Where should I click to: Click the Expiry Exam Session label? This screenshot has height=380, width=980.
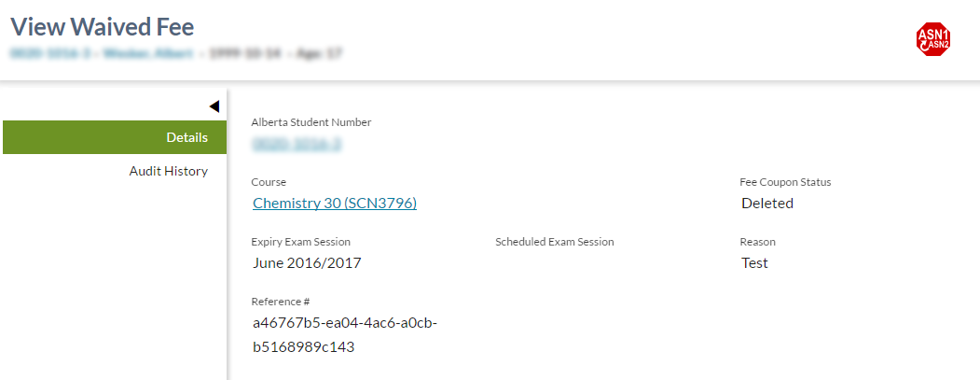301,242
